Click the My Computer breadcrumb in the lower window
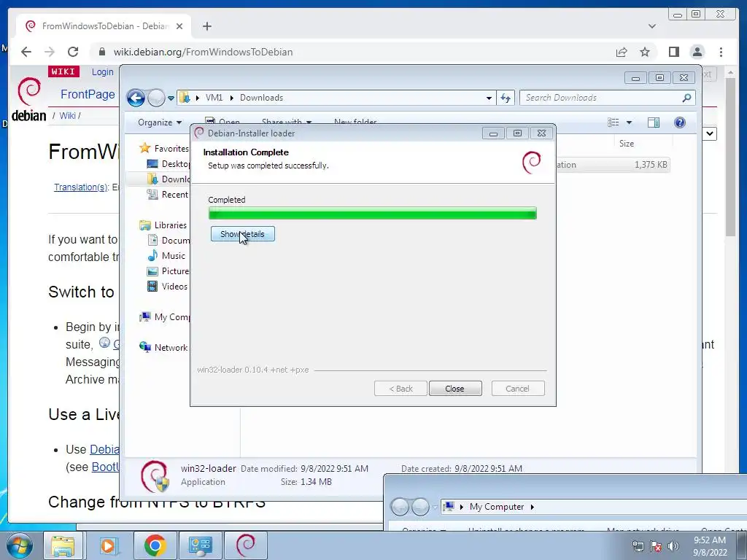This screenshot has width=747, height=560. [496, 507]
